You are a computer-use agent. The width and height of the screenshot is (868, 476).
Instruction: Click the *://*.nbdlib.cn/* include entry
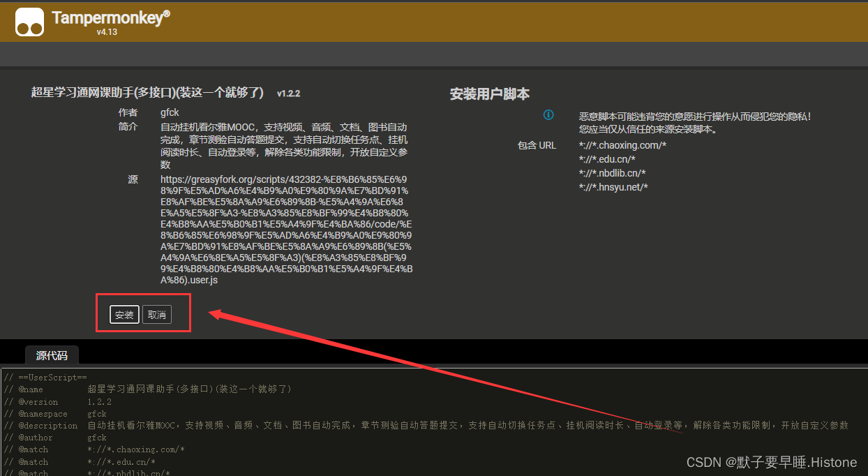(x=612, y=173)
